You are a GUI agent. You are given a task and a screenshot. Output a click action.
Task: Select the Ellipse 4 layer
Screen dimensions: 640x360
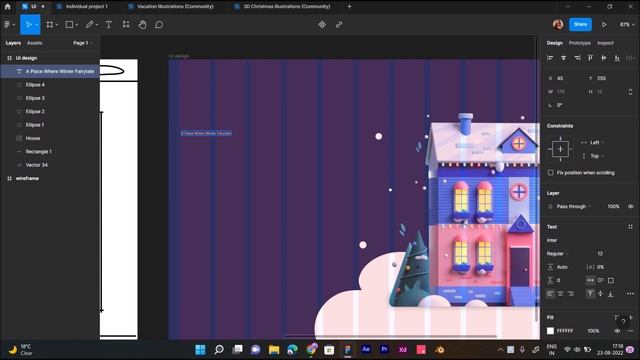click(x=50, y=85)
